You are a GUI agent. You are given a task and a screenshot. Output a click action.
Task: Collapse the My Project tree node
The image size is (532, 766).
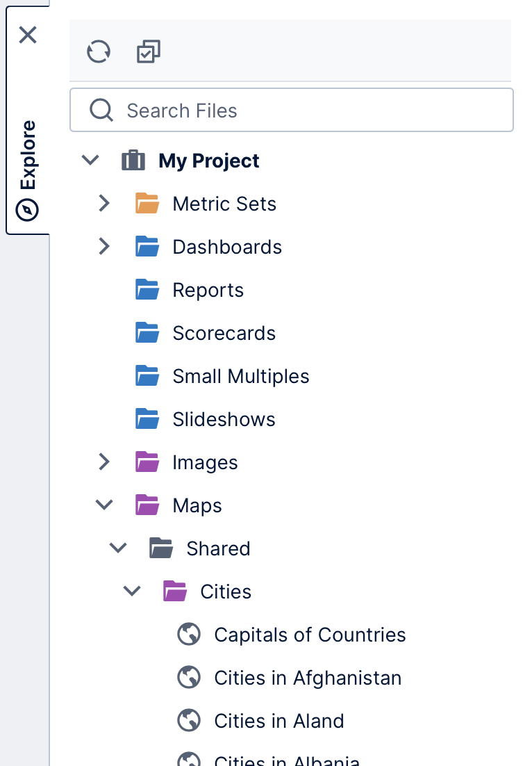coord(90,160)
